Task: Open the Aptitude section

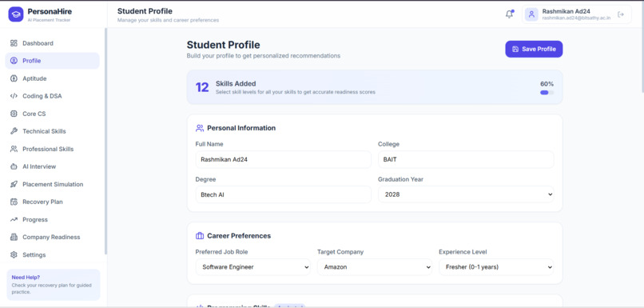Action: point(52,78)
